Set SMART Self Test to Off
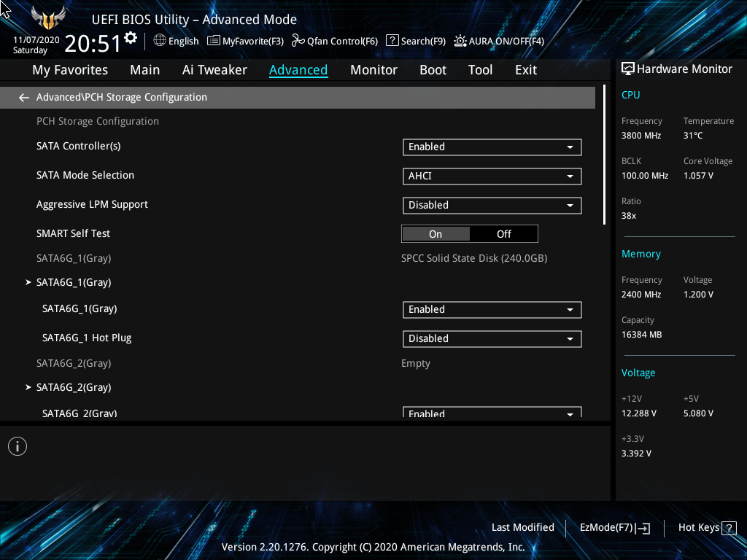The width and height of the screenshot is (747, 560). pyautogui.click(x=503, y=234)
